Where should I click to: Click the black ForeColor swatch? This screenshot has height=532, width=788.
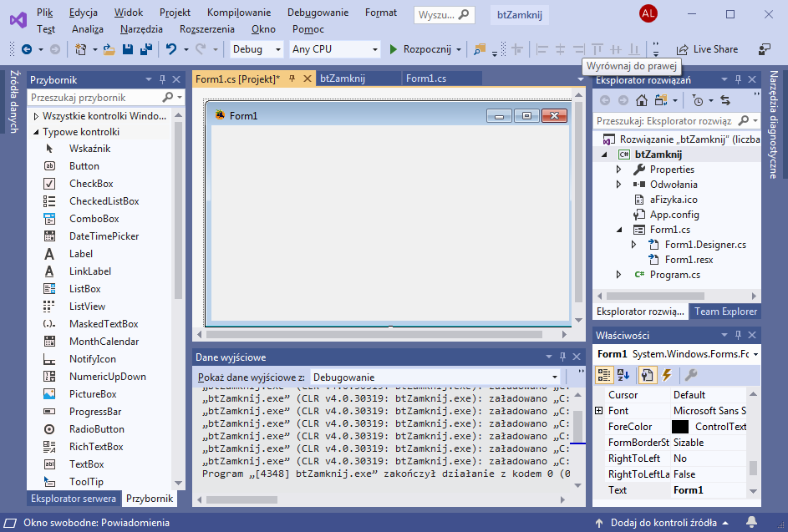coord(680,427)
